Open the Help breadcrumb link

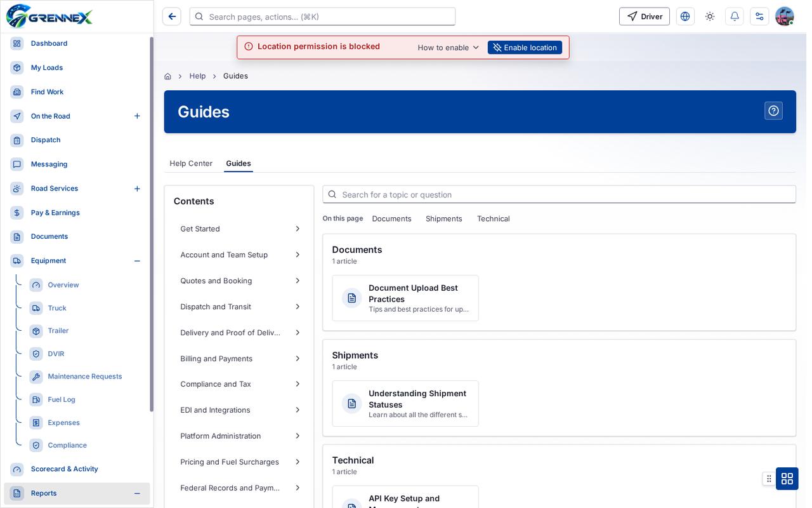point(197,76)
